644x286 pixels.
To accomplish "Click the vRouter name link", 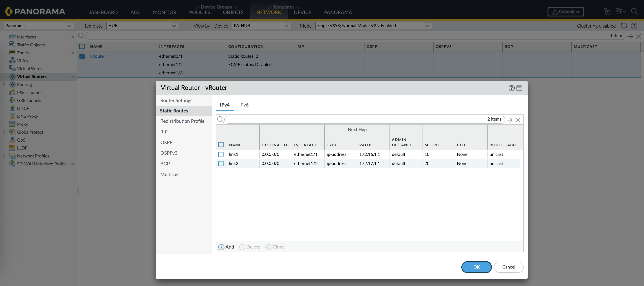I will (97, 56).
